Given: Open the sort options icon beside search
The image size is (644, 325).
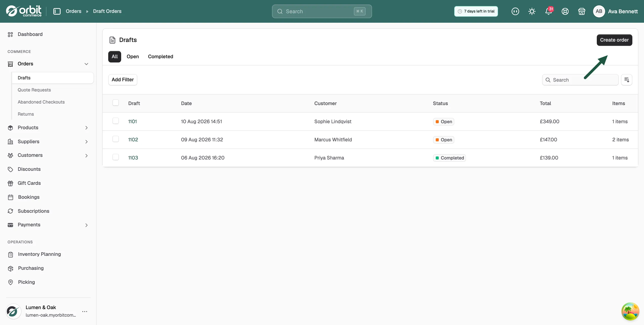Looking at the screenshot, I should pos(627,80).
